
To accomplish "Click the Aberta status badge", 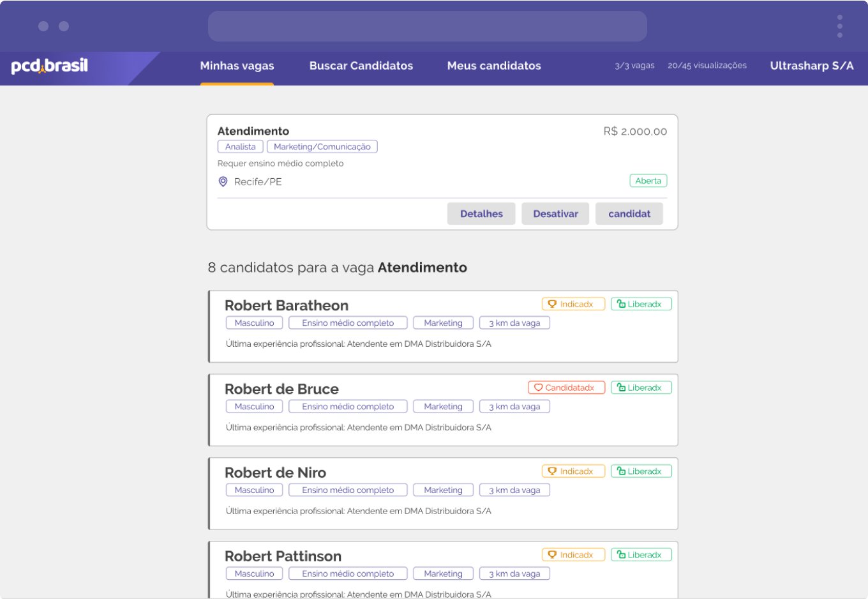I will coord(648,181).
